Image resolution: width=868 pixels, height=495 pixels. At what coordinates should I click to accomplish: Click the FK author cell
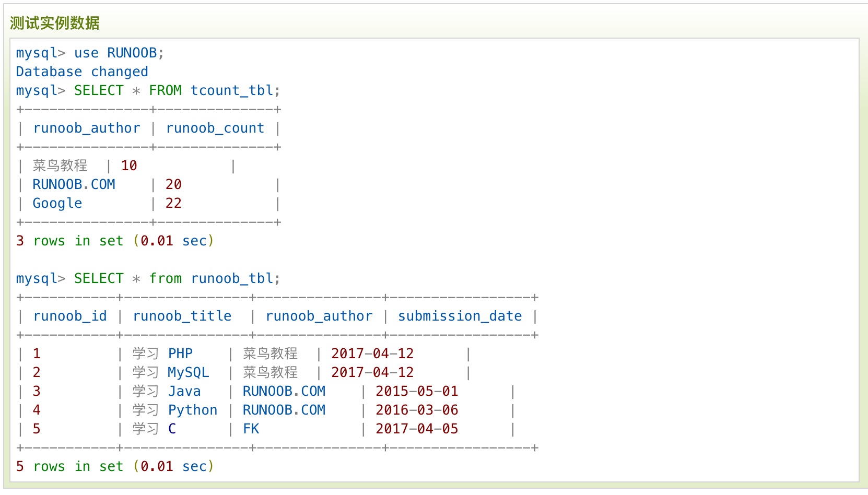[x=251, y=429]
